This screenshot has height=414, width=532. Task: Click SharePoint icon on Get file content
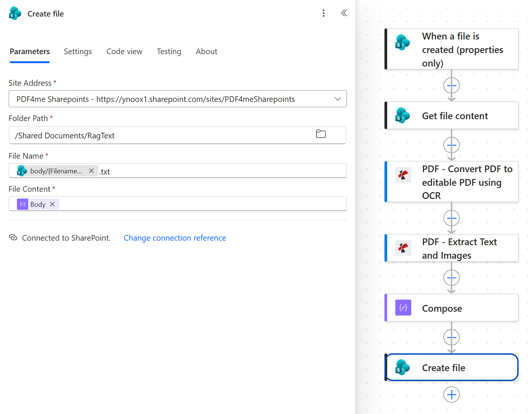pos(403,115)
